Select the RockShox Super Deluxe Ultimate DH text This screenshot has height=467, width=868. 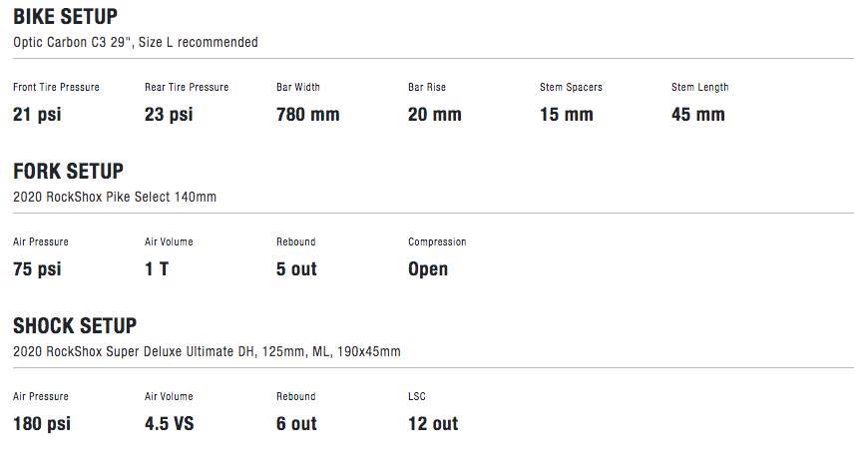pos(150,351)
